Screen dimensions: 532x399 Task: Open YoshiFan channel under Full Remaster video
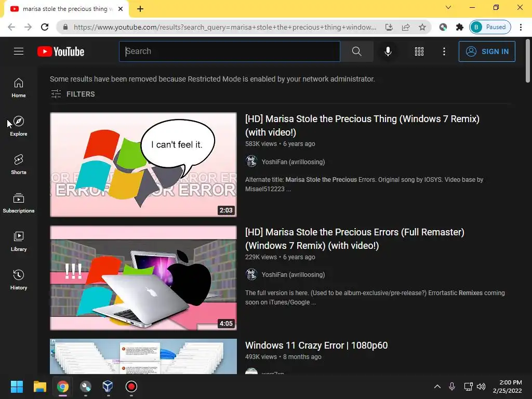pyautogui.click(x=293, y=274)
